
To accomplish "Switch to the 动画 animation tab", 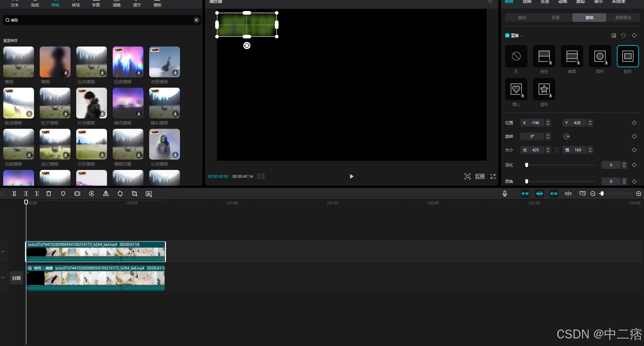I will pyautogui.click(x=563, y=2).
